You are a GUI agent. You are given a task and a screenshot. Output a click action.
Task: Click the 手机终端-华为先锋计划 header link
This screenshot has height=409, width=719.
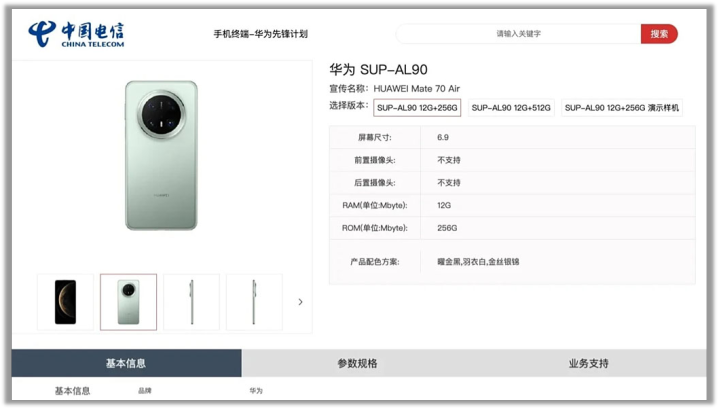tap(260, 34)
